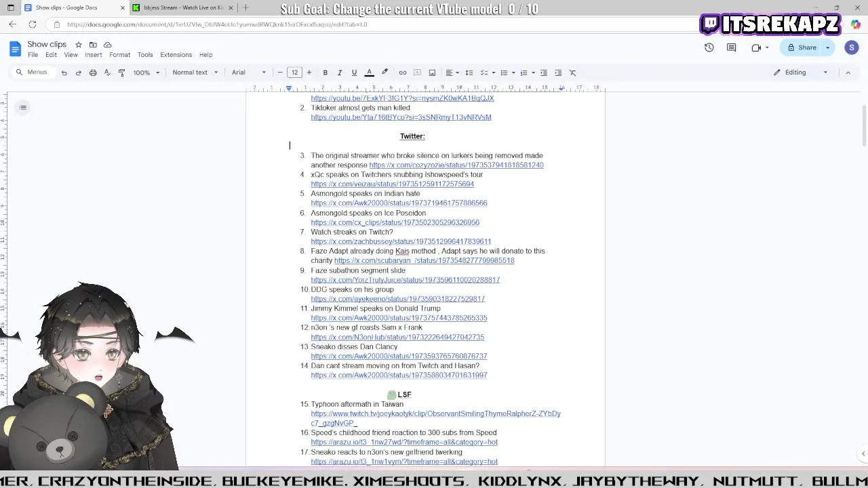Screen dimensions: 868x488
Task: Star the Show clips document
Action: (x=79, y=45)
